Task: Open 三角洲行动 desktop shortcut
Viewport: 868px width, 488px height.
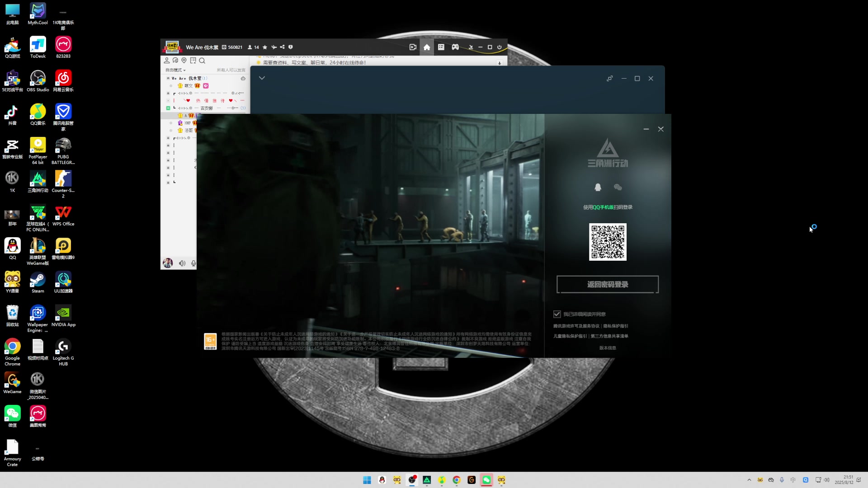Action: (x=38, y=182)
